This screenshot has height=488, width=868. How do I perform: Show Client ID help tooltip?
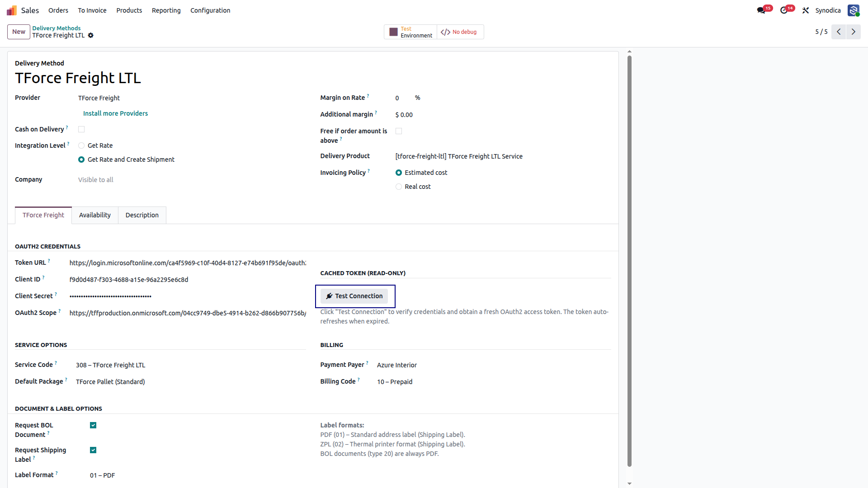(43, 277)
